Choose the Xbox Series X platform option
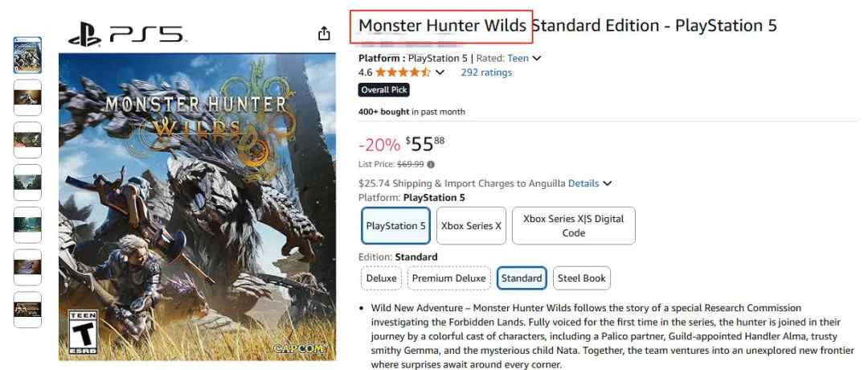 click(x=472, y=226)
